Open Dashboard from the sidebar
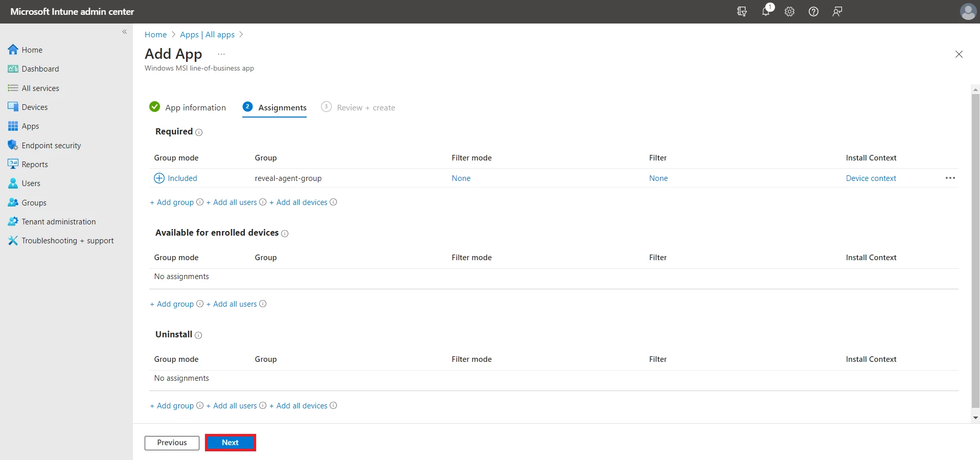Viewport: 980px width, 460px height. [x=40, y=68]
